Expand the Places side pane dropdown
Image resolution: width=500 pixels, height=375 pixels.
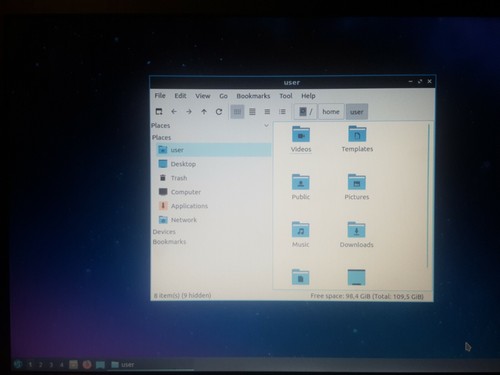[x=266, y=125]
